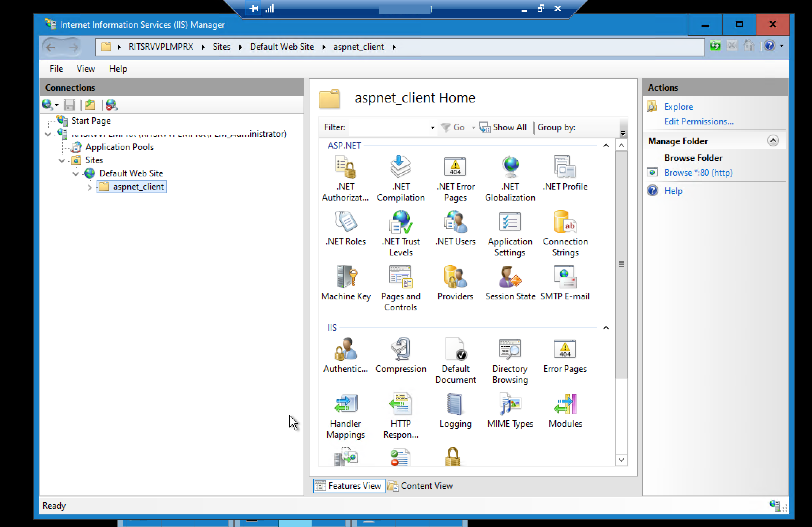Open the Default Document feature

point(455,361)
